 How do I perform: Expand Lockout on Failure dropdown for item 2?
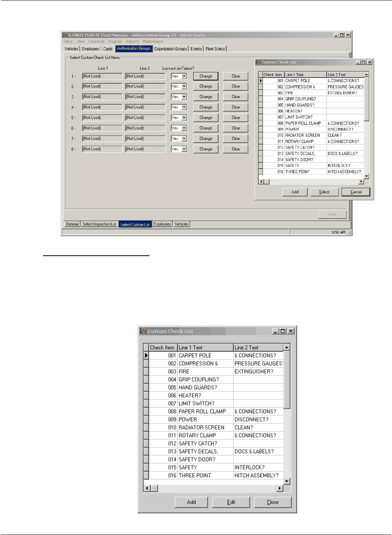pos(184,86)
